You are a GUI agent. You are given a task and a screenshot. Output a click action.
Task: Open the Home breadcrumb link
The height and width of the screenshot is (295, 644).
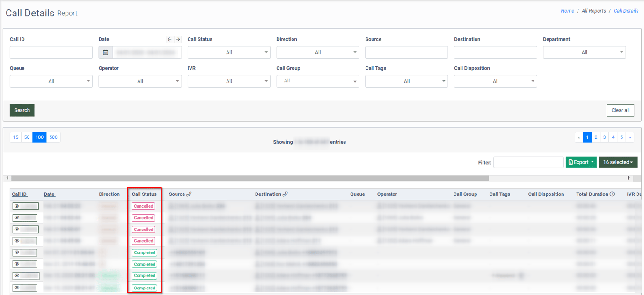coord(567,11)
